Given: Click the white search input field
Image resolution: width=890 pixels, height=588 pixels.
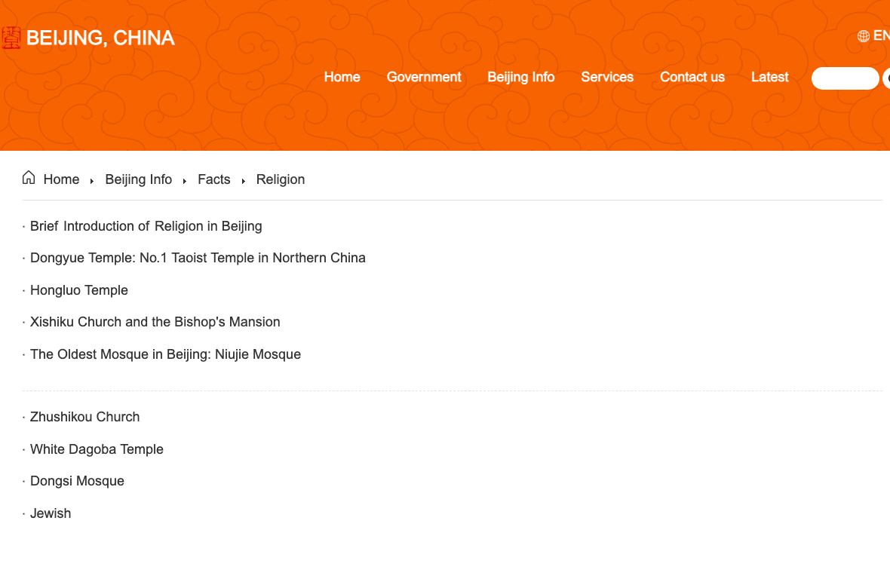Looking at the screenshot, I should [x=845, y=78].
